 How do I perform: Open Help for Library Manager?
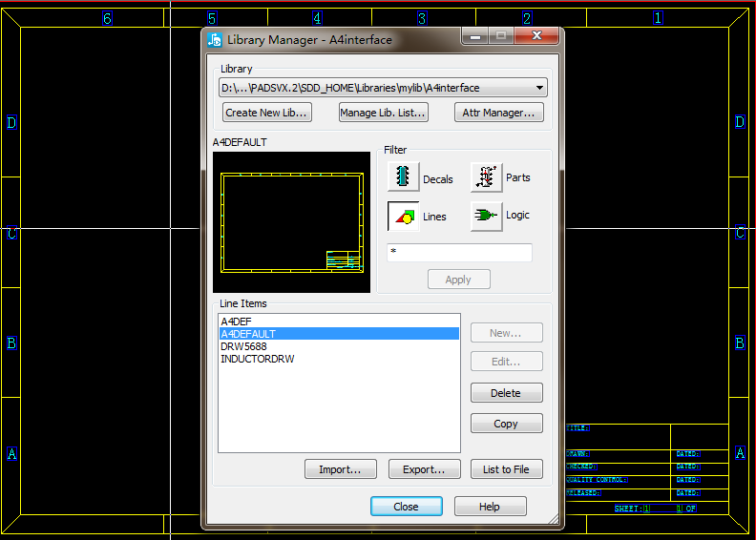tap(490, 507)
